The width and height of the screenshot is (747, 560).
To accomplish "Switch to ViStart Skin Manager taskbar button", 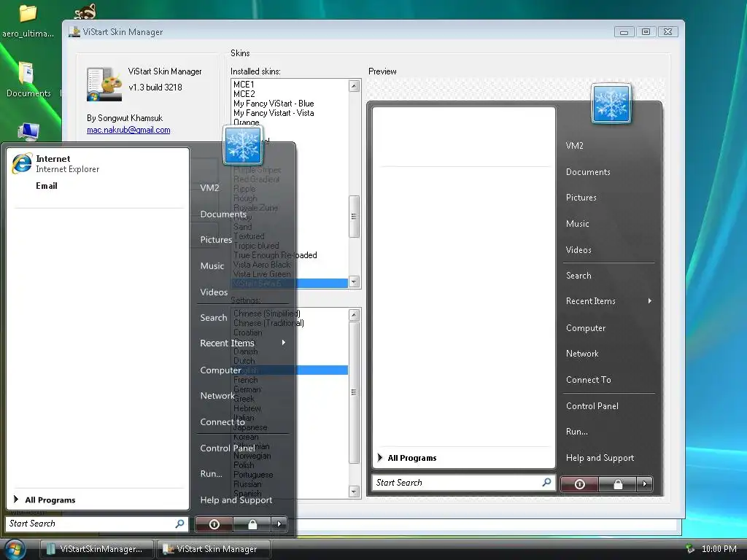I will click(214, 549).
